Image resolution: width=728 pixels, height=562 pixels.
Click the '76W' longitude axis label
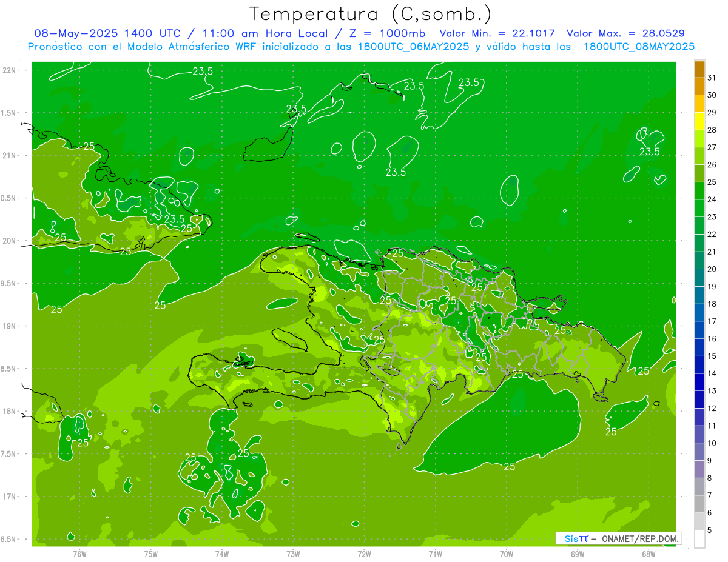point(79,554)
